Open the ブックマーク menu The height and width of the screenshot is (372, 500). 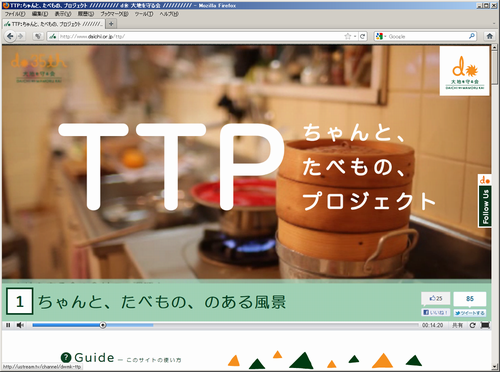tap(114, 14)
